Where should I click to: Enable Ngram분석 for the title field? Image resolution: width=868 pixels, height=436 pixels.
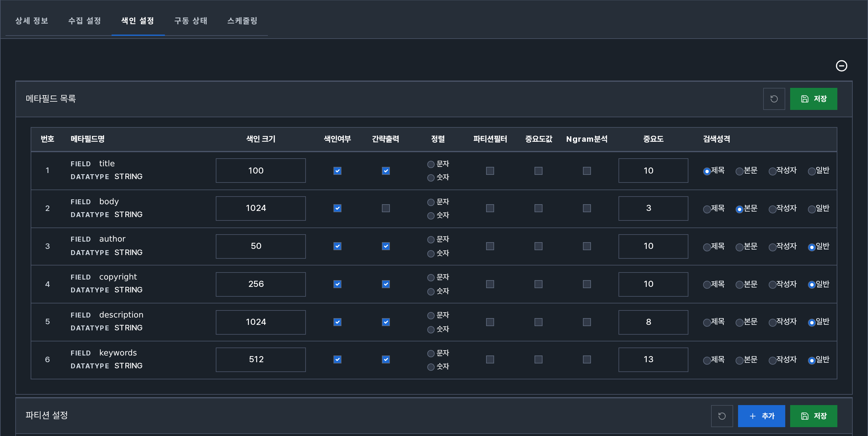(x=587, y=171)
